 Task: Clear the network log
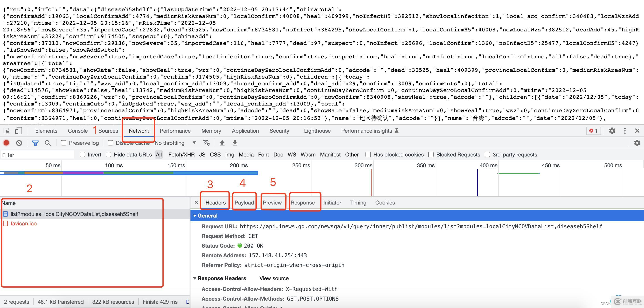pyautogui.click(x=19, y=143)
